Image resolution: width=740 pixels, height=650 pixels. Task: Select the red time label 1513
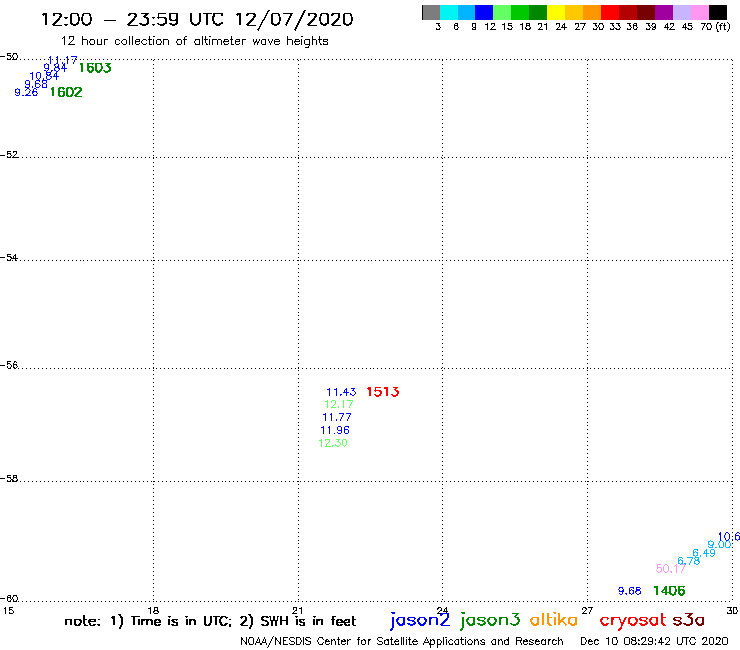coord(383,392)
